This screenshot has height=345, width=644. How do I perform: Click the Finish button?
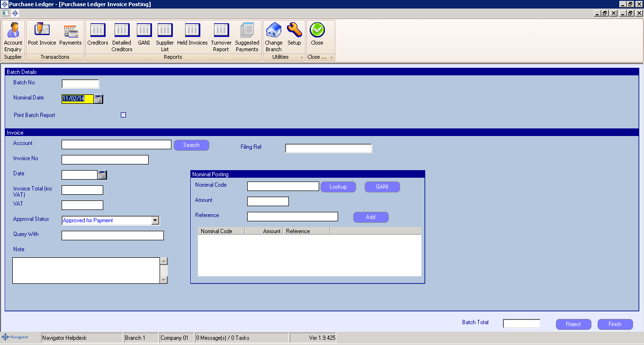pyautogui.click(x=615, y=324)
